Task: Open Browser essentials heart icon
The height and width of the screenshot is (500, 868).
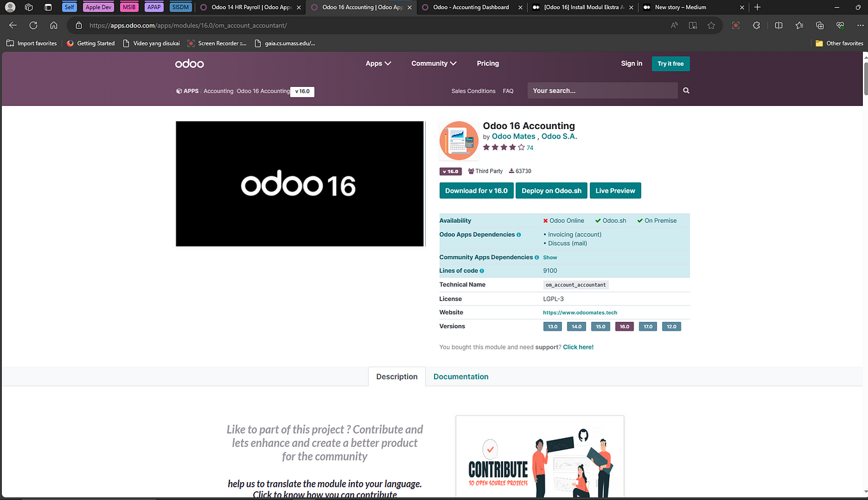Action: click(841, 26)
